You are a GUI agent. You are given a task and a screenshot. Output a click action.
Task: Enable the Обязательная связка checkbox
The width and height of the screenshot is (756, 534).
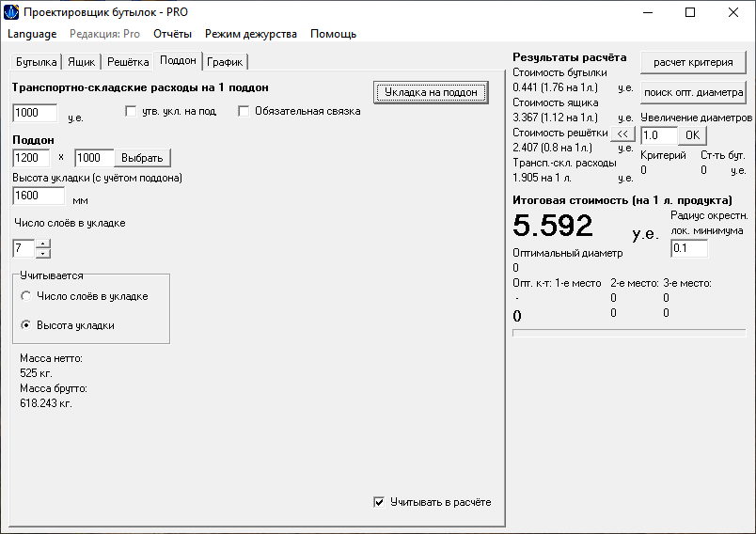coord(244,111)
